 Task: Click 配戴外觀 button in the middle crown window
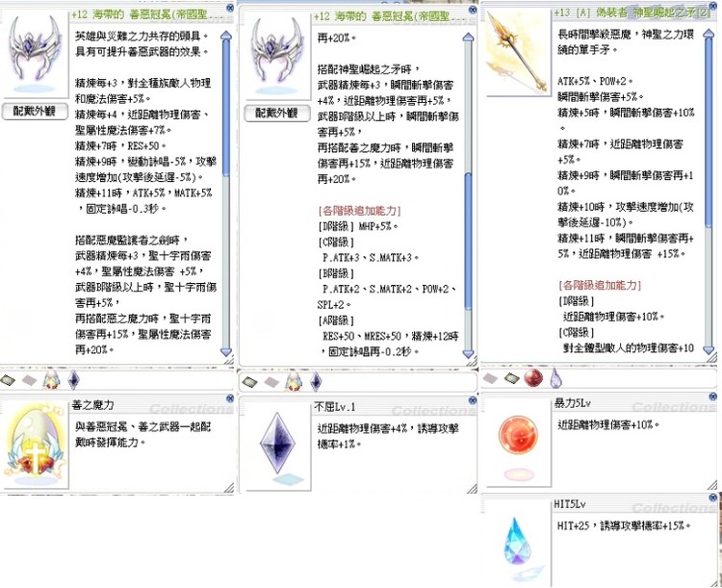click(x=277, y=113)
